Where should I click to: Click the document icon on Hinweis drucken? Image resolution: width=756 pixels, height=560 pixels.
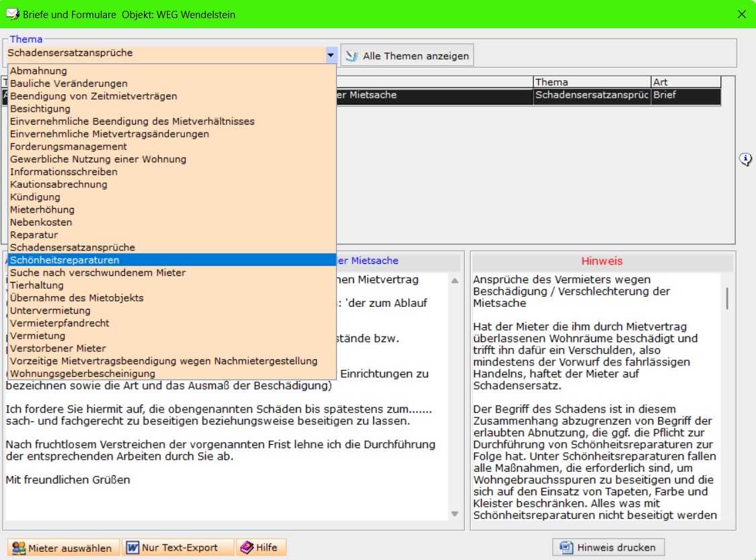pos(566,547)
